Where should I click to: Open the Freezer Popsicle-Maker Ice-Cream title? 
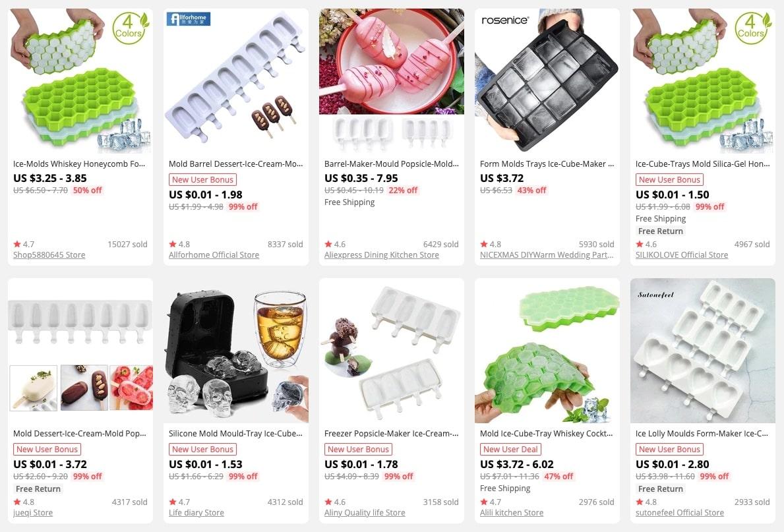pyautogui.click(x=392, y=434)
